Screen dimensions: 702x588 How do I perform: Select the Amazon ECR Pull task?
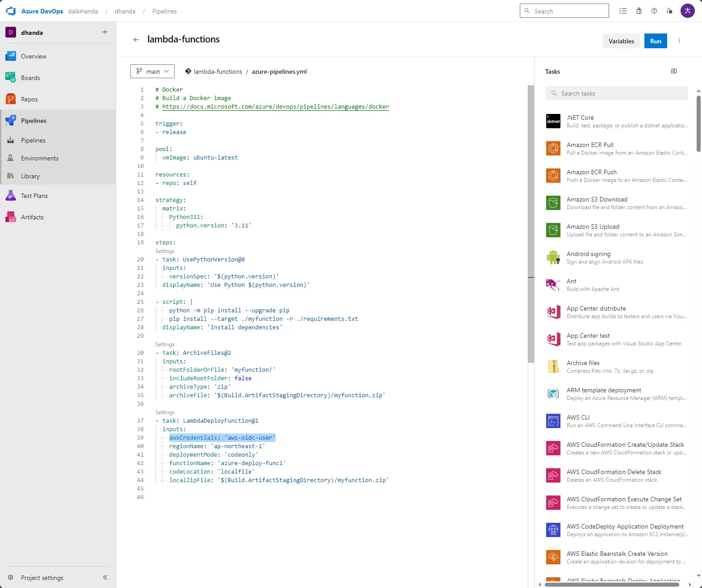[616, 148]
